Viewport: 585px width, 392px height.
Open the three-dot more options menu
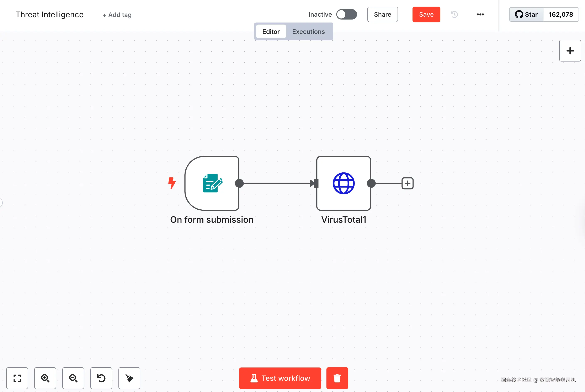480,15
